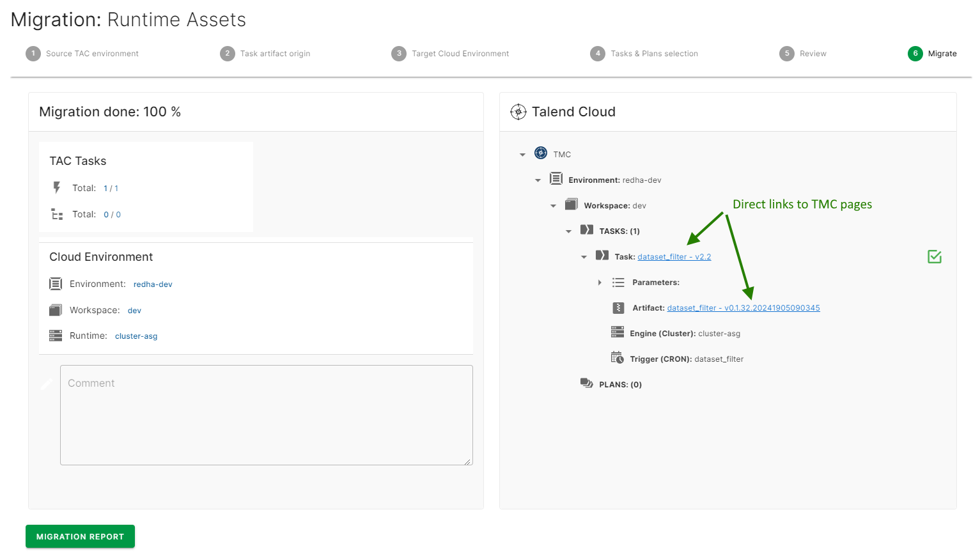Collapse the Environment: redha-dev tree node
Viewport: 980px width, 558px height.
point(538,180)
